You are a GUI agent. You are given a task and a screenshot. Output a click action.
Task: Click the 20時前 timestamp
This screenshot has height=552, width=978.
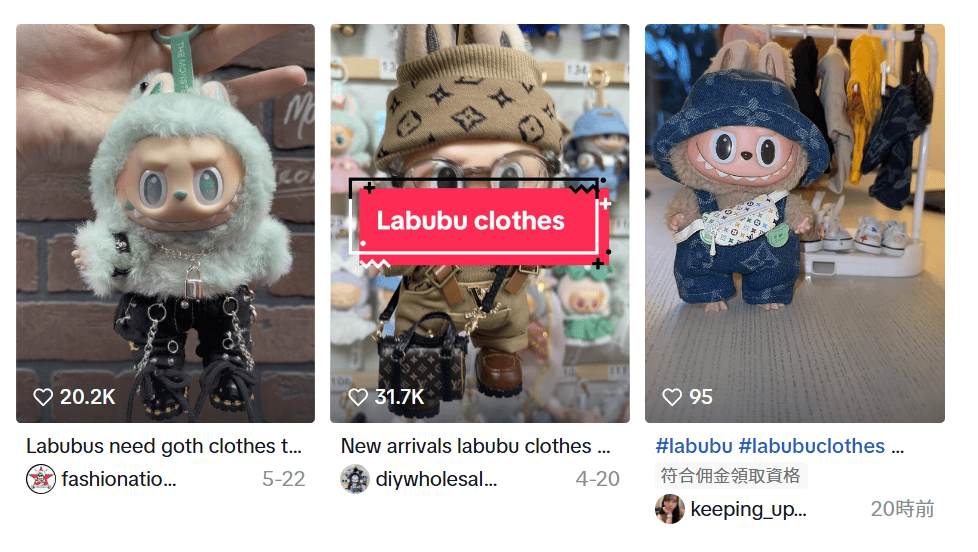tap(903, 509)
